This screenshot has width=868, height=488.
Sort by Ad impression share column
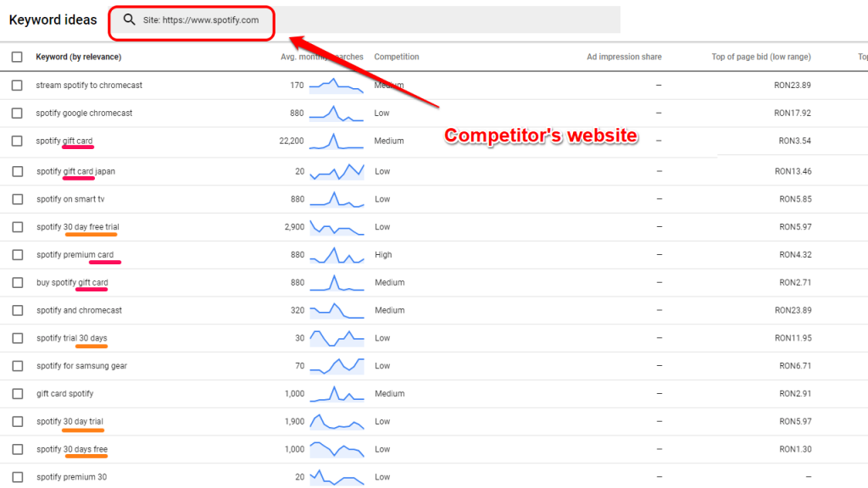coord(624,57)
